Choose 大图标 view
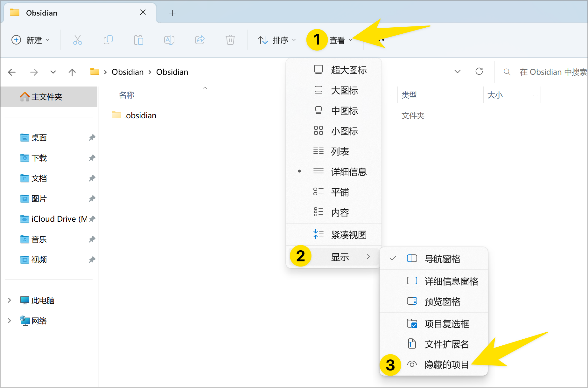588x388 pixels. point(334,90)
